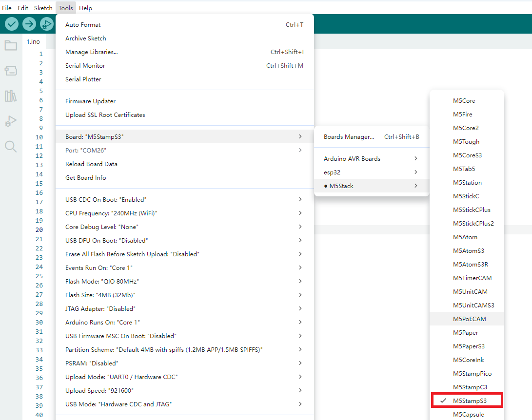This screenshot has width=532, height=420.
Task: Launch Firmware Updater
Action: click(185, 101)
